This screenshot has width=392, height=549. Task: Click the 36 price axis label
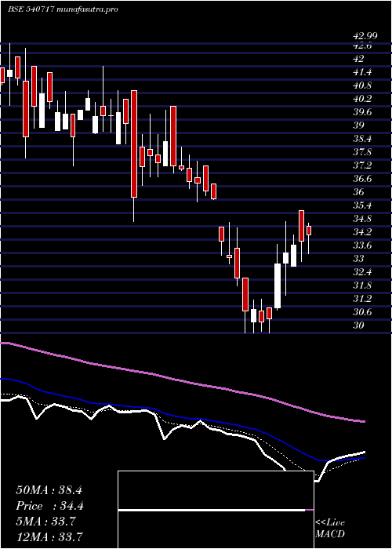(x=359, y=192)
